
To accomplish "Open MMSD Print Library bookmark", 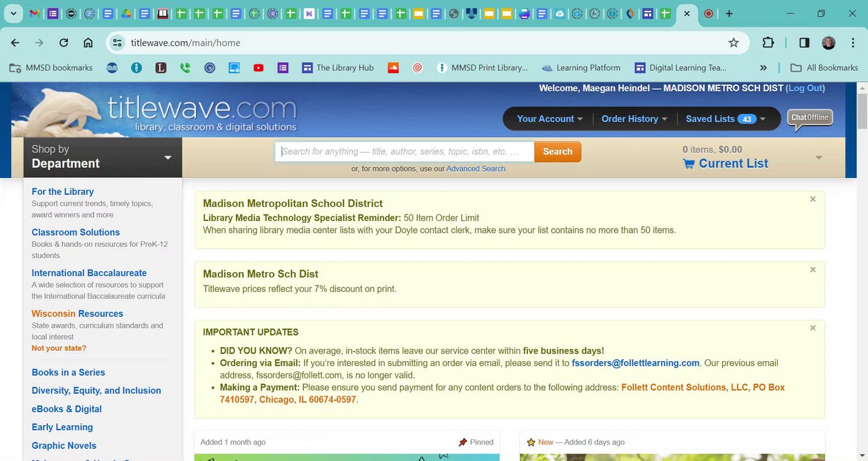I will 482,68.
